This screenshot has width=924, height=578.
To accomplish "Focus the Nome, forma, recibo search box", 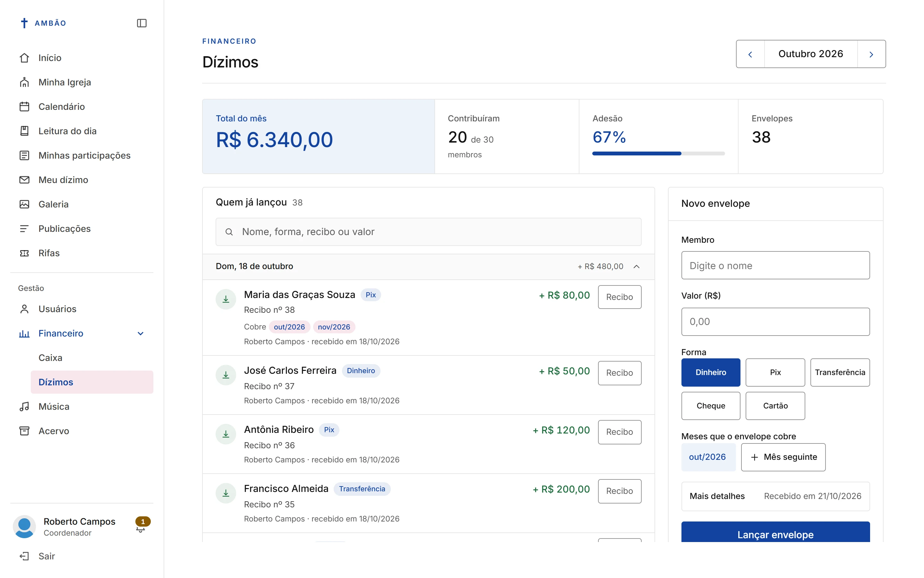I will tap(428, 232).
